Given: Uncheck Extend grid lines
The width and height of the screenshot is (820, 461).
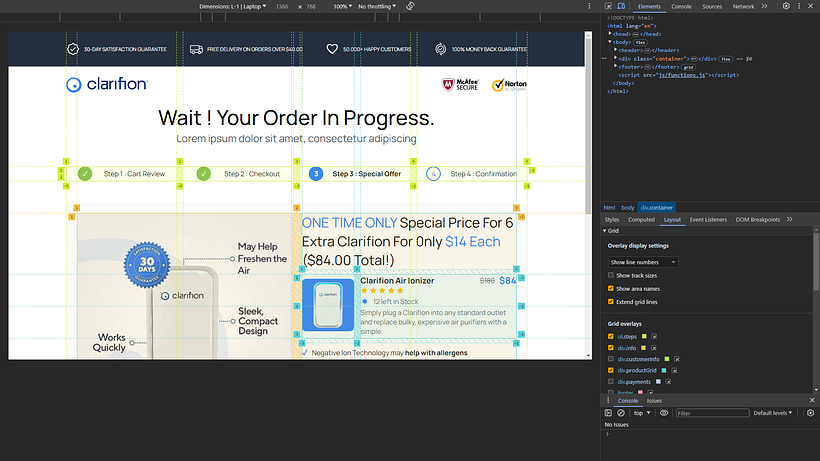Looking at the screenshot, I should 611,302.
